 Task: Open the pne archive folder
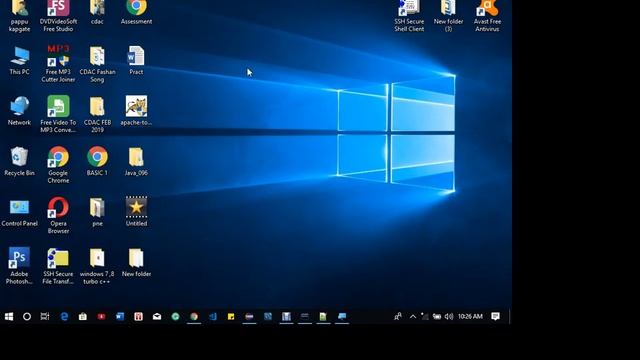pyautogui.click(x=97, y=212)
